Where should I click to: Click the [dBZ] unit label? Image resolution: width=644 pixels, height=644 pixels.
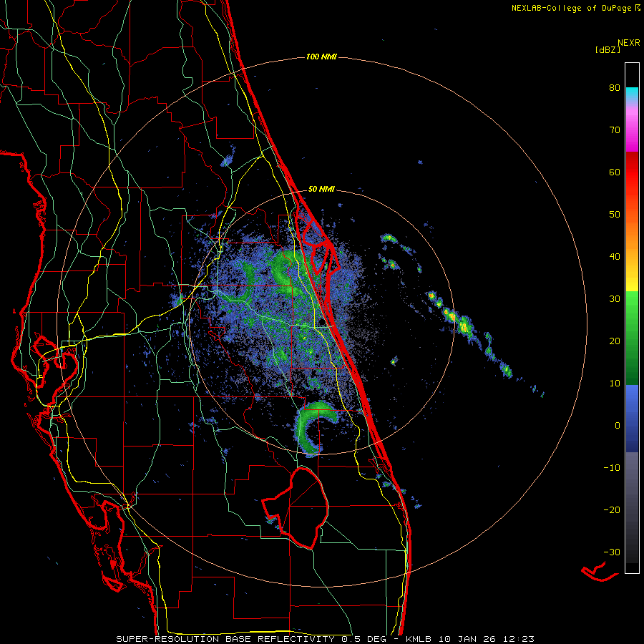[608, 50]
